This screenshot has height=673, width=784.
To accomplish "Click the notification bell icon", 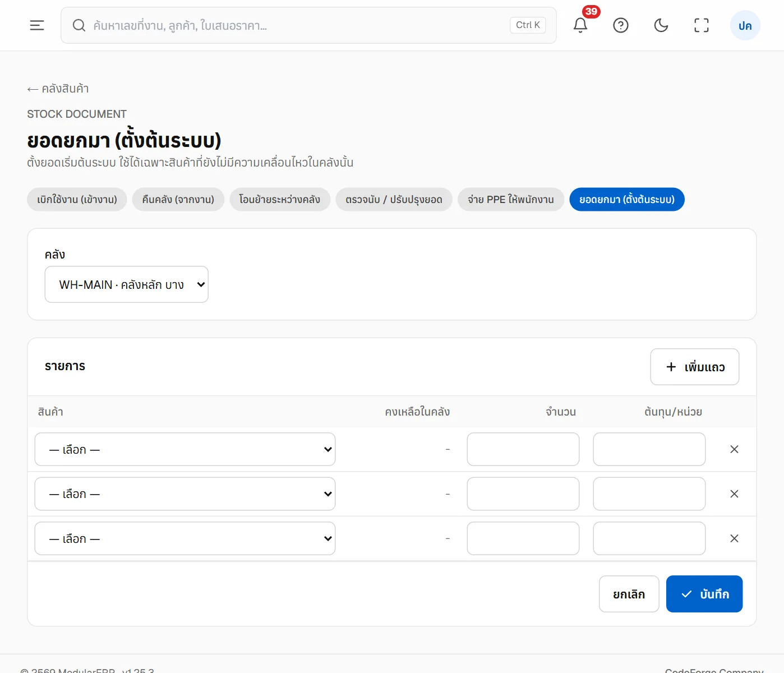I will (580, 25).
